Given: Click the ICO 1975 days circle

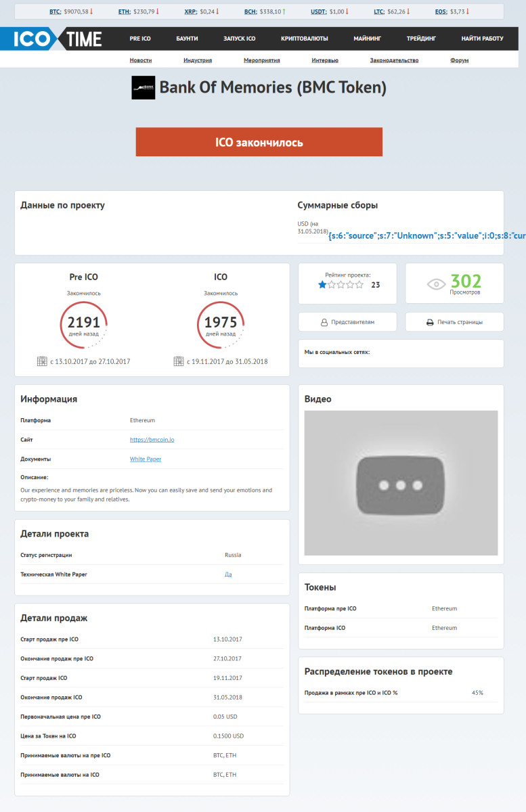Looking at the screenshot, I should click(x=221, y=325).
